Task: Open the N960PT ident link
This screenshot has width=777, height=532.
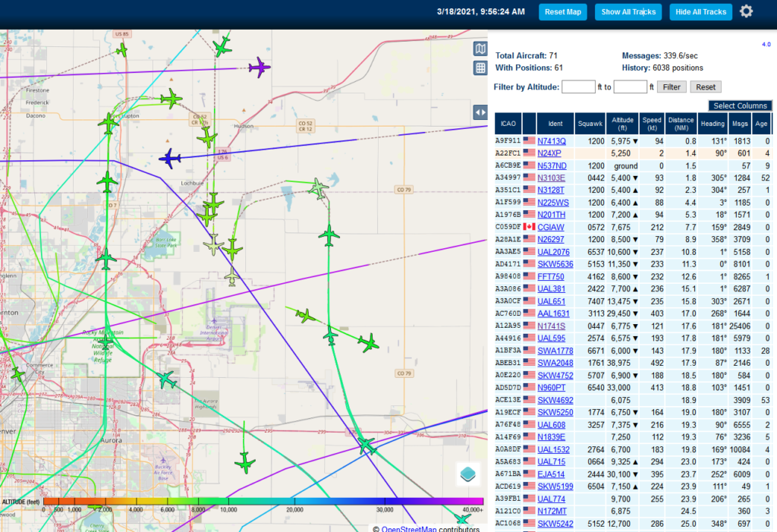Action: [552, 388]
